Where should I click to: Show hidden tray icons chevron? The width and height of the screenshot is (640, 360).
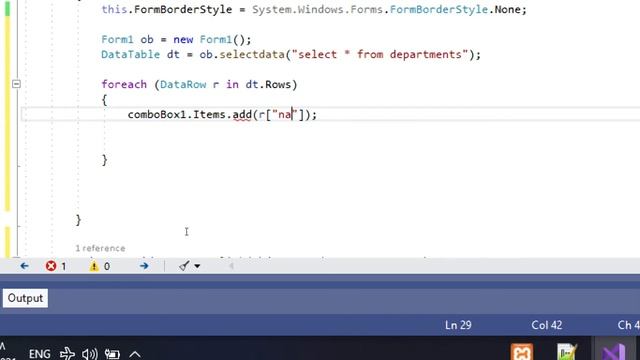(x=135, y=354)
